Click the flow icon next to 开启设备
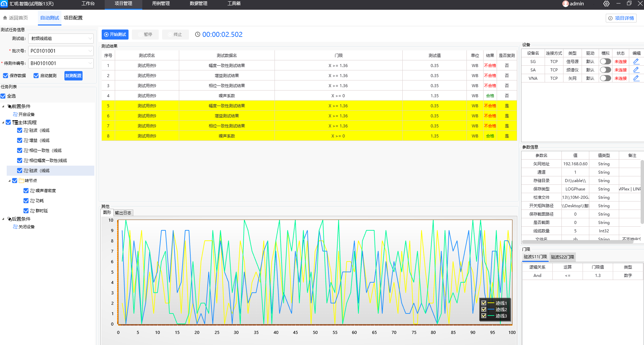 (15, 114)
